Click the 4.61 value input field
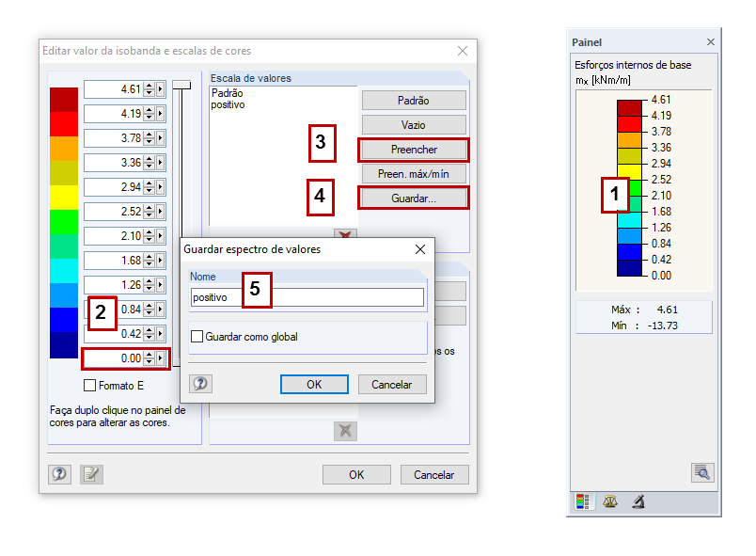This screenshot has width=756, height=556. [x=114, y=89]
